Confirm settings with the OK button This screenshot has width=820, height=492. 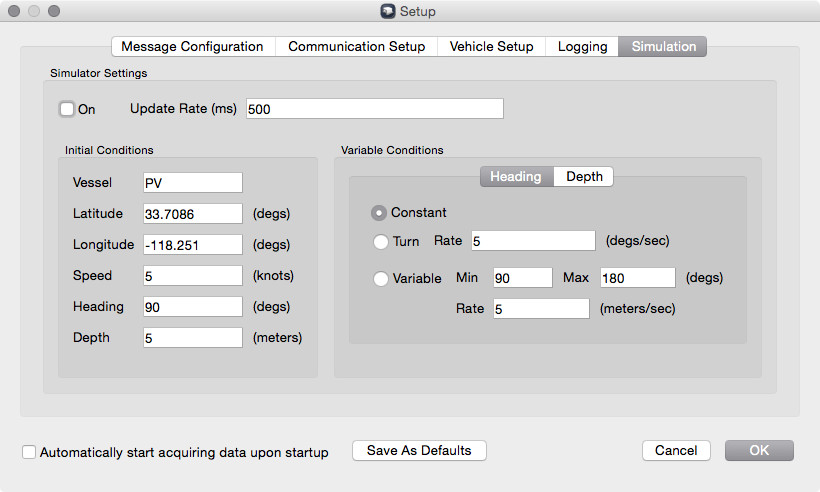[x=759, y=450]
